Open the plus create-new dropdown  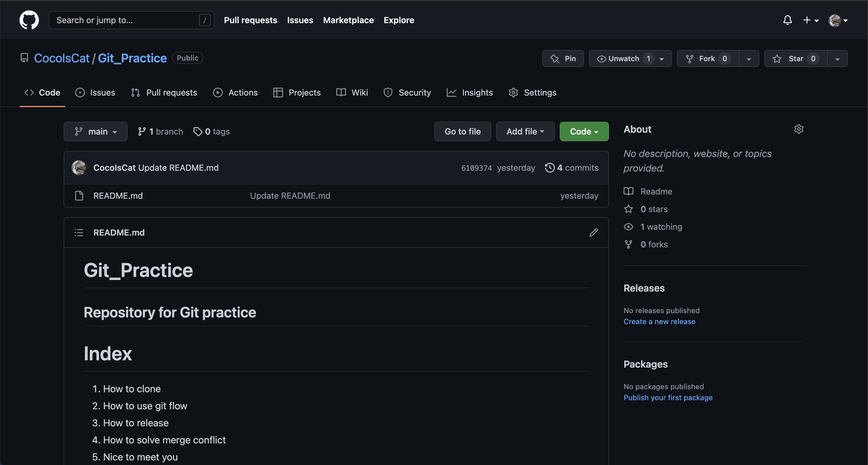[x=810, y=20]
